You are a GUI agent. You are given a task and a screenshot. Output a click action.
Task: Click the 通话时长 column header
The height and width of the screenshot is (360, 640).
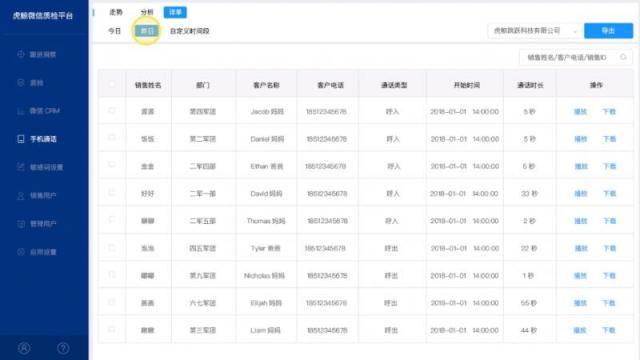[x=530, y=85]
